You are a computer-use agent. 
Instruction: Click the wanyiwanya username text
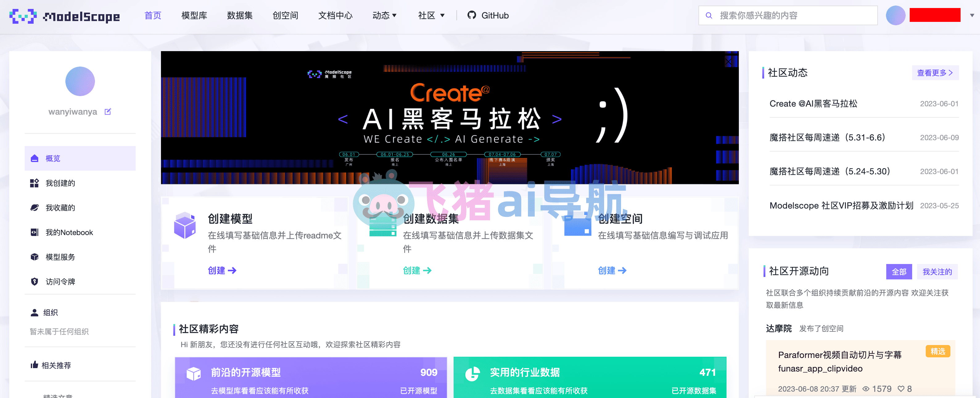click(73, 112)
